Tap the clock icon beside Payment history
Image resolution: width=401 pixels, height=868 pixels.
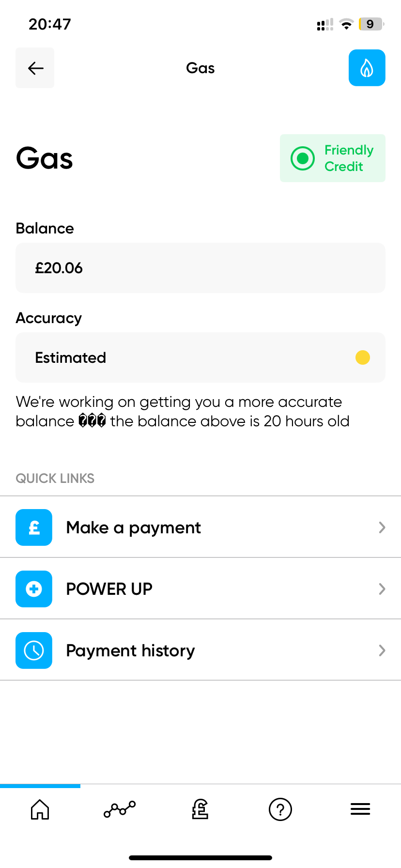34,651
